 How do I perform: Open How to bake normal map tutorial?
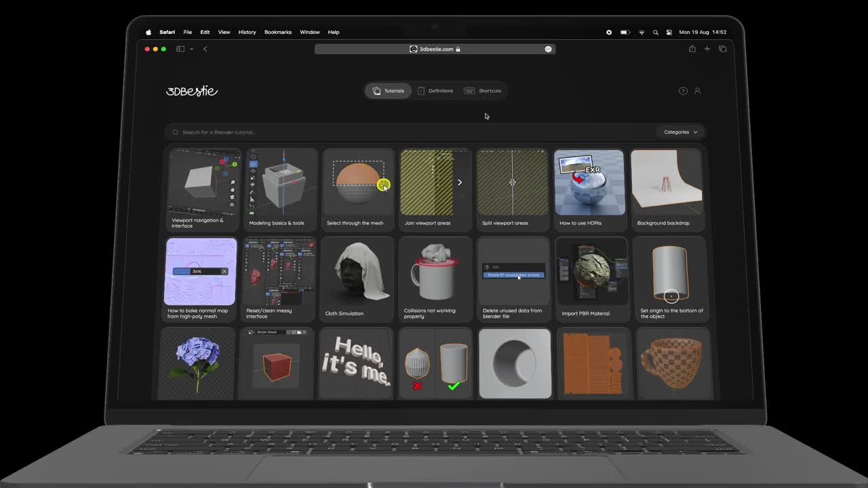(201, 279)
